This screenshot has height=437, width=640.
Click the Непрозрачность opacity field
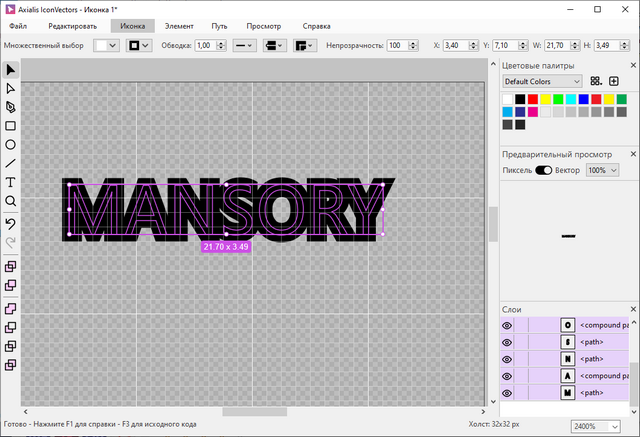coord(398,45)
